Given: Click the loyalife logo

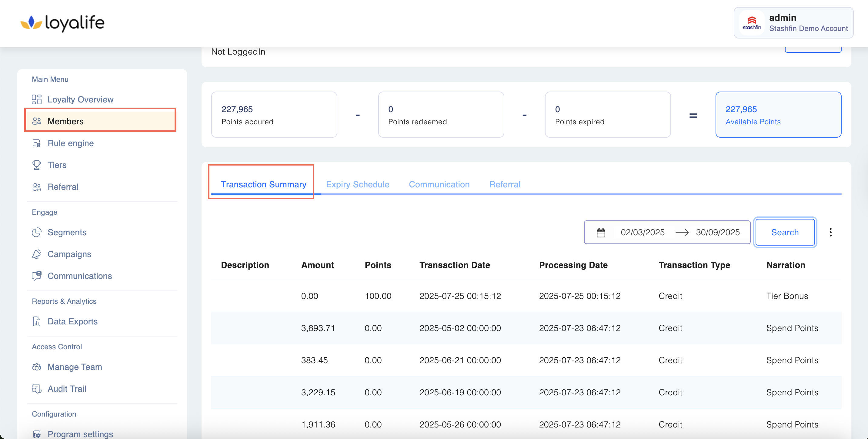Looking at the screenshot, I should (x=63, y=23).
